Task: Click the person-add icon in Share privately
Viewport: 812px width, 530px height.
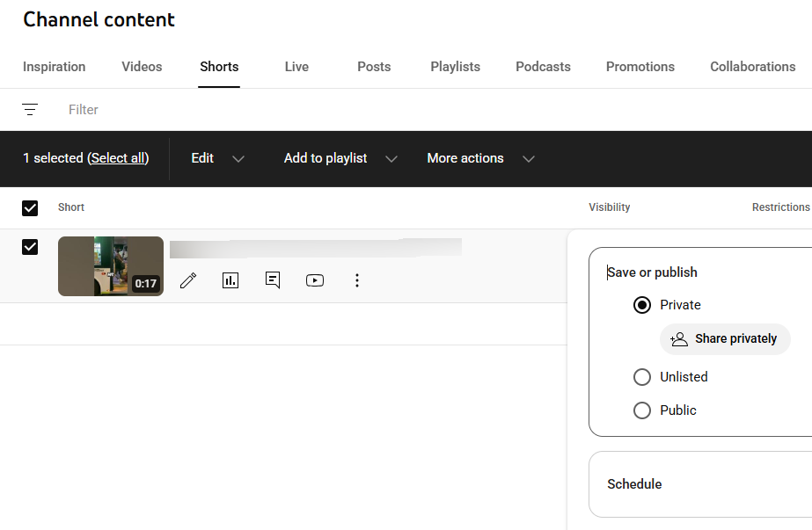Action: coord(678,339)
